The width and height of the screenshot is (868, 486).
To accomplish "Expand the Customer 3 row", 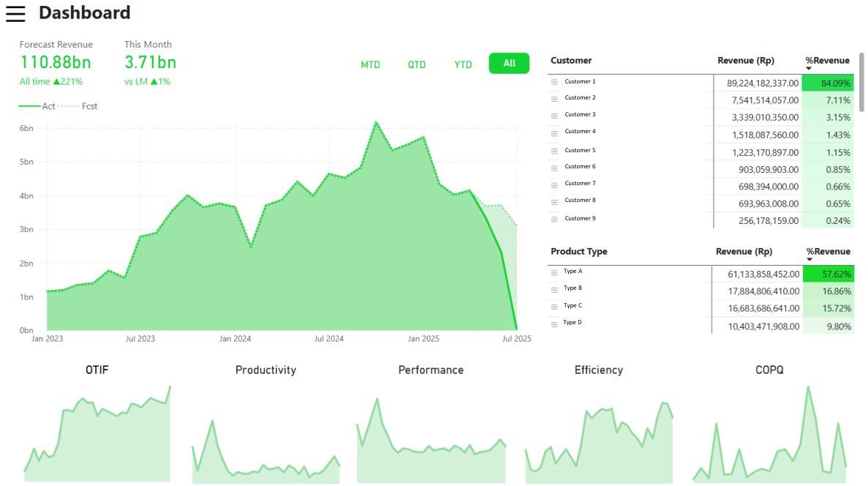I will click(x=554, y=116).
